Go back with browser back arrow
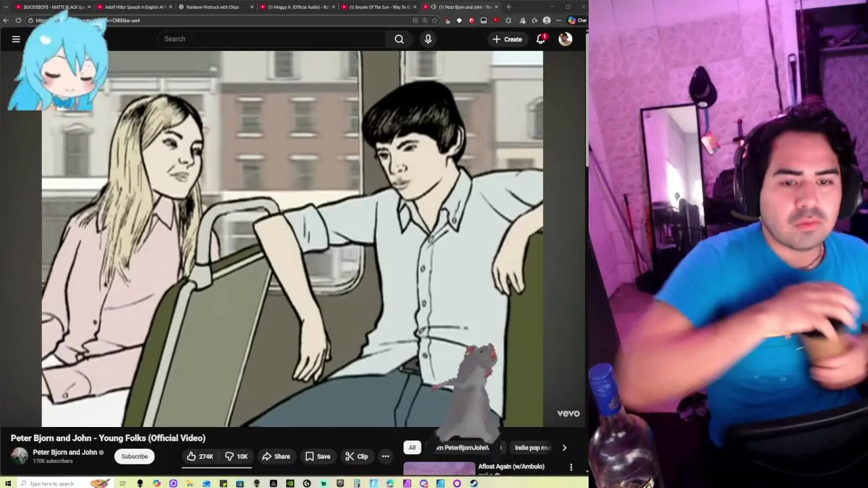 pos(6,20)
